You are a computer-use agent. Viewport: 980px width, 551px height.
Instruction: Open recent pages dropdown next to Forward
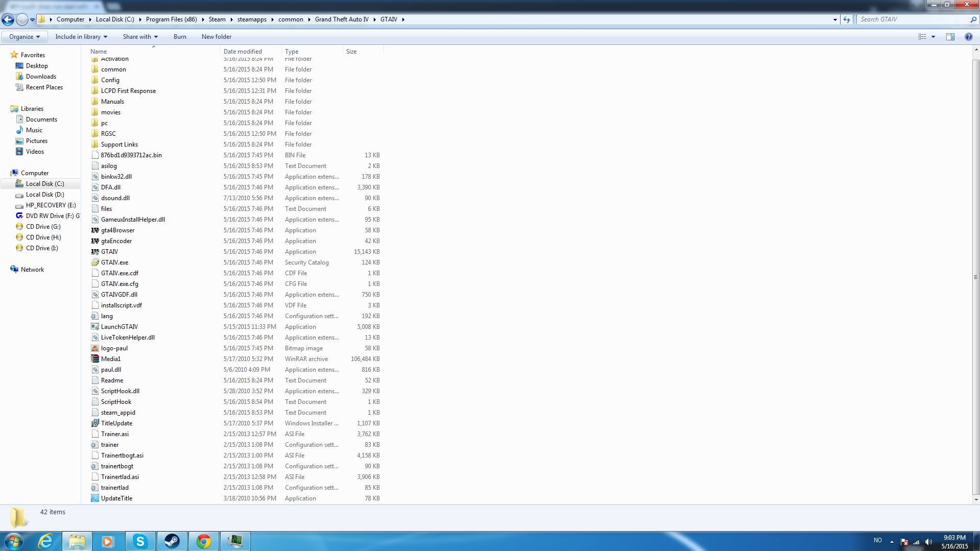[32, 20]
